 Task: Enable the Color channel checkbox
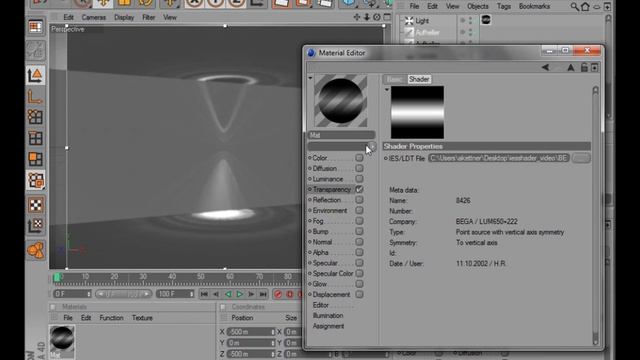pyautogui.click(x=359, y=158)
